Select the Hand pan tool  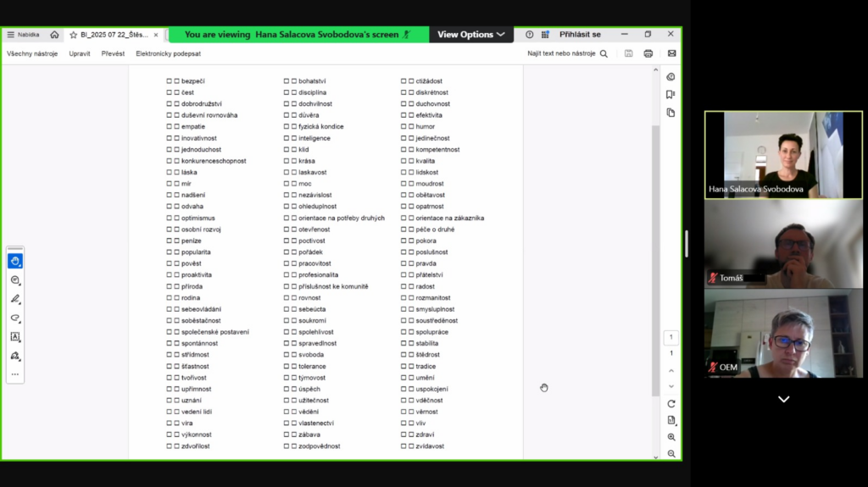point(15,261)
